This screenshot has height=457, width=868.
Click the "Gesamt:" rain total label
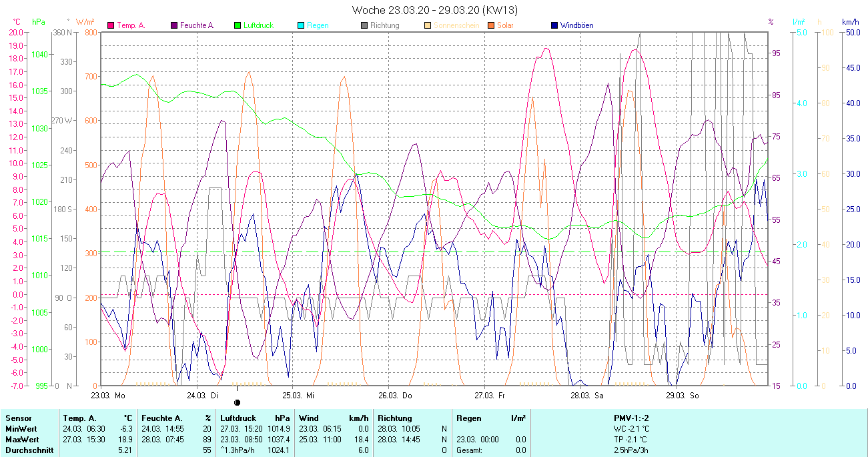[x=470, y=450]
